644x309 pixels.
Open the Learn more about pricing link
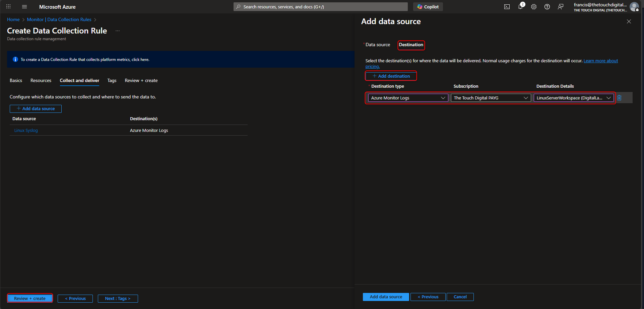601,61
